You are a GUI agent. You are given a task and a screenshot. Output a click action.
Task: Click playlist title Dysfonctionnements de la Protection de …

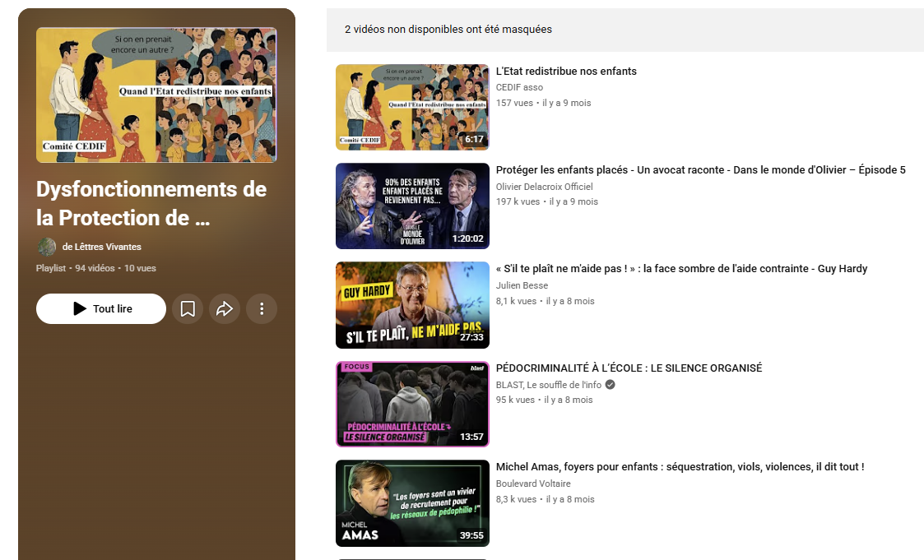pos(151,203)
